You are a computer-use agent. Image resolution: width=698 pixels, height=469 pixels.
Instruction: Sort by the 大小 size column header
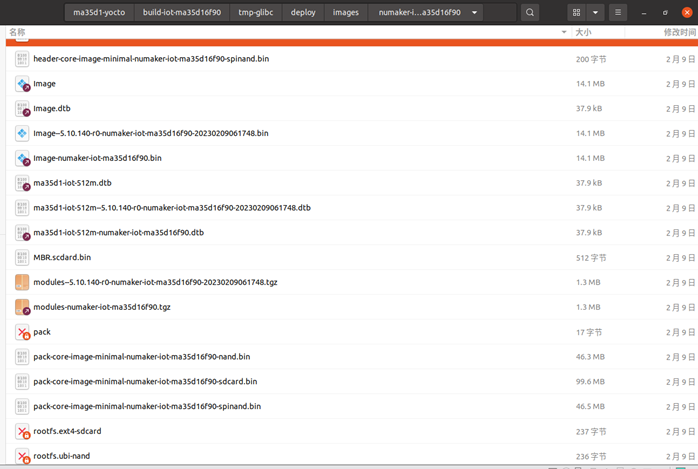[584, 33]
